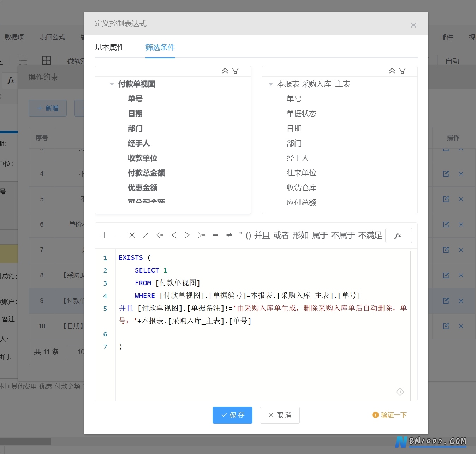This screenshot has width=476, height=454.
Task: Insert double quote symbol
Action: pos(241,235)
